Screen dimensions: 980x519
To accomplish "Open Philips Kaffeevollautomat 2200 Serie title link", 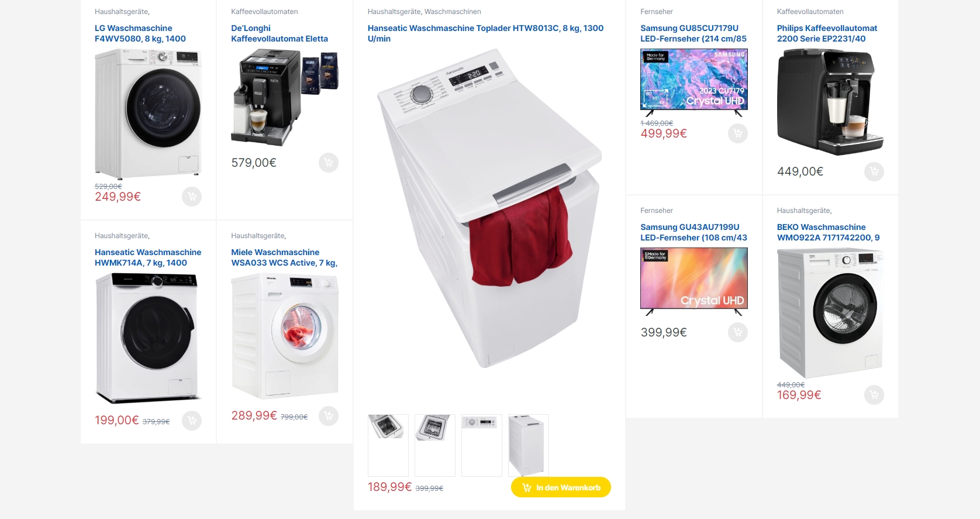I will coord(827,33).
